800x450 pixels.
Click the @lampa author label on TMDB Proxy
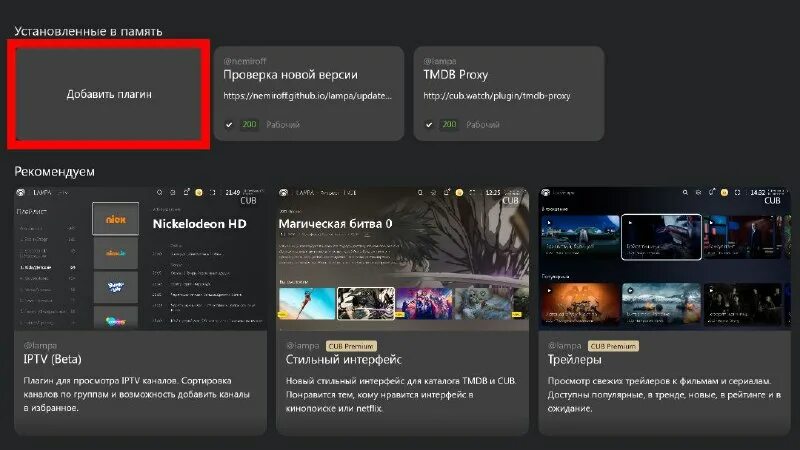click(x=440, y=61)
